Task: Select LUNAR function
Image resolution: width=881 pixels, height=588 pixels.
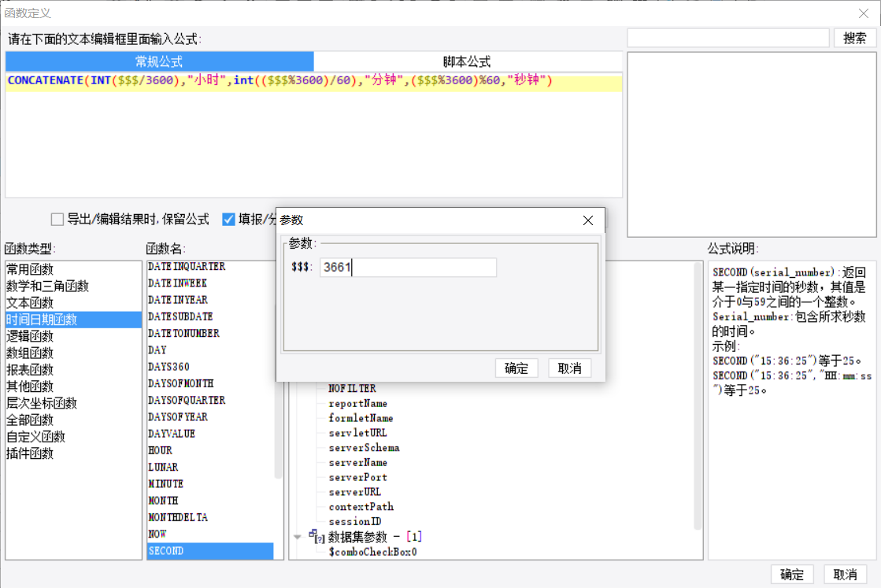Action: 210,468
